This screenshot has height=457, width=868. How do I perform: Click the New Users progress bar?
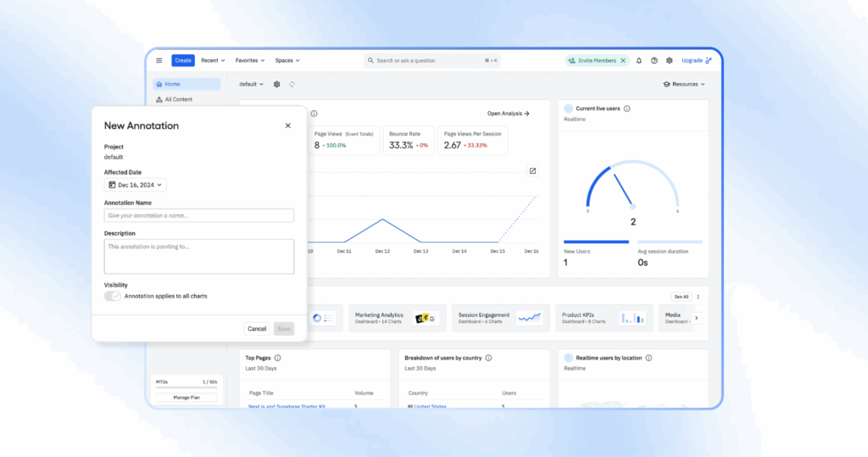pyautogui.click(x=596, y=242)
